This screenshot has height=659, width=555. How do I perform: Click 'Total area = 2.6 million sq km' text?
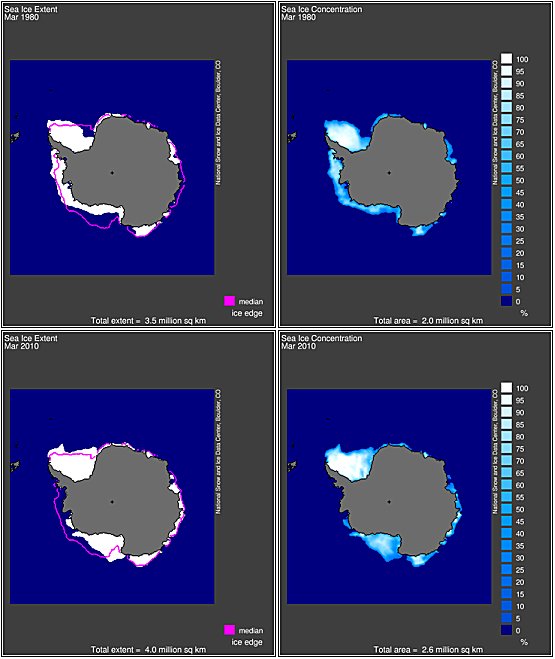(429, 650)
